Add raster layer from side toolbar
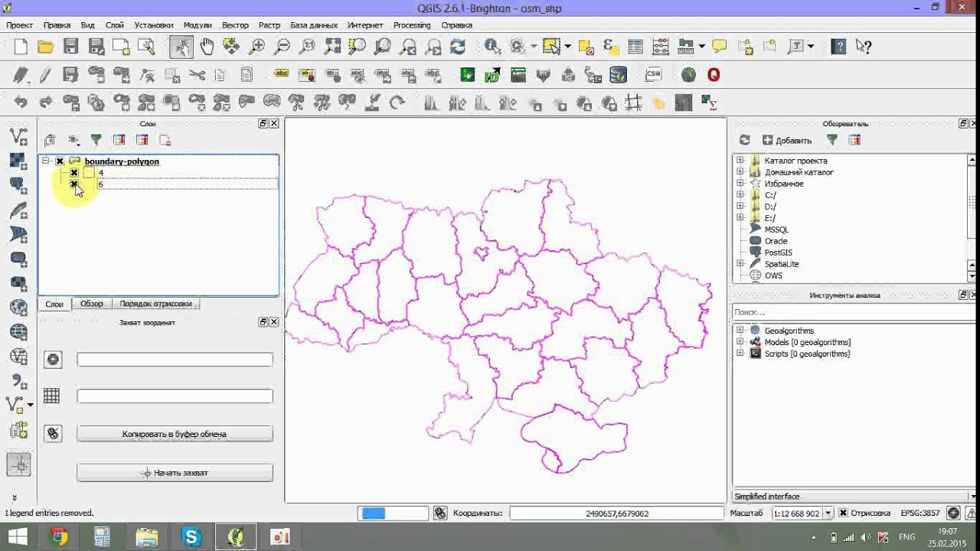 pos(18,161)
